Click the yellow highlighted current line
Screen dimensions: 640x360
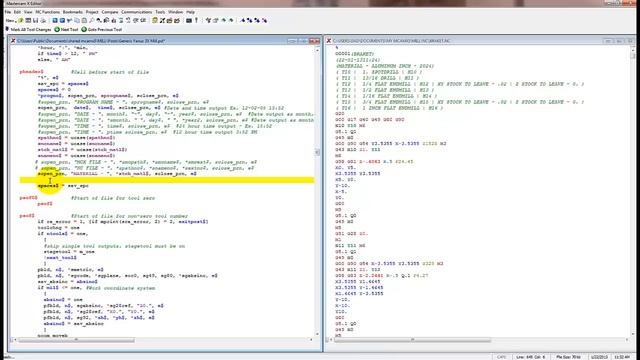click(x=167, y=180)
